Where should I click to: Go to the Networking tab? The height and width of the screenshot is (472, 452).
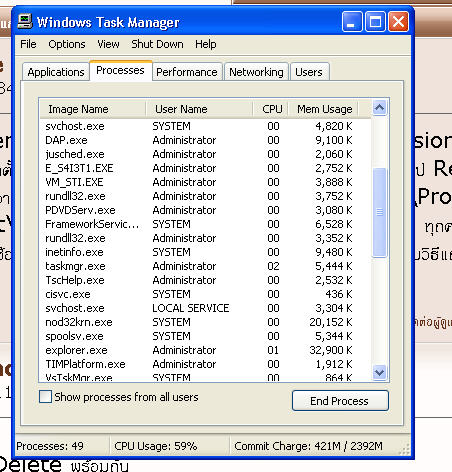[x=256, y=72]
